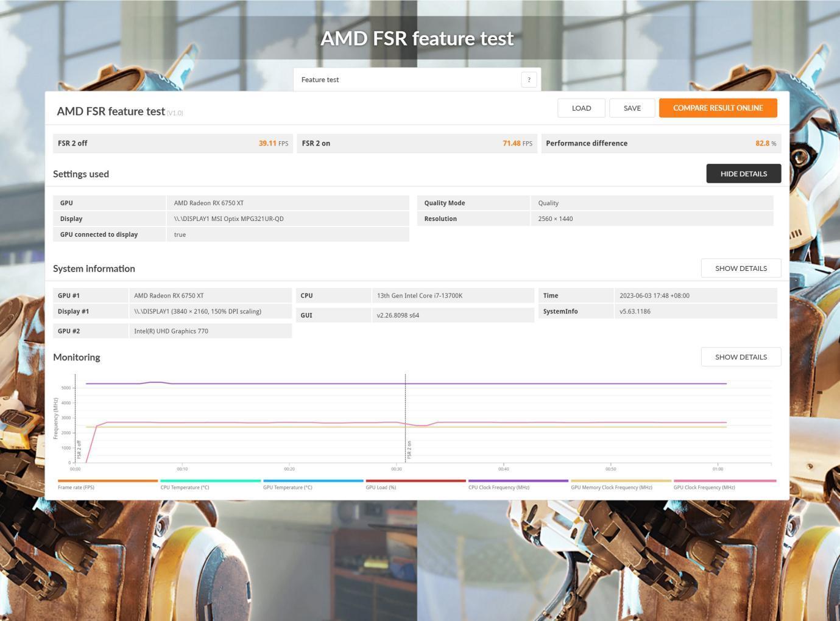Click the question mark help icon
840x621 pixels.
point(529,80)
